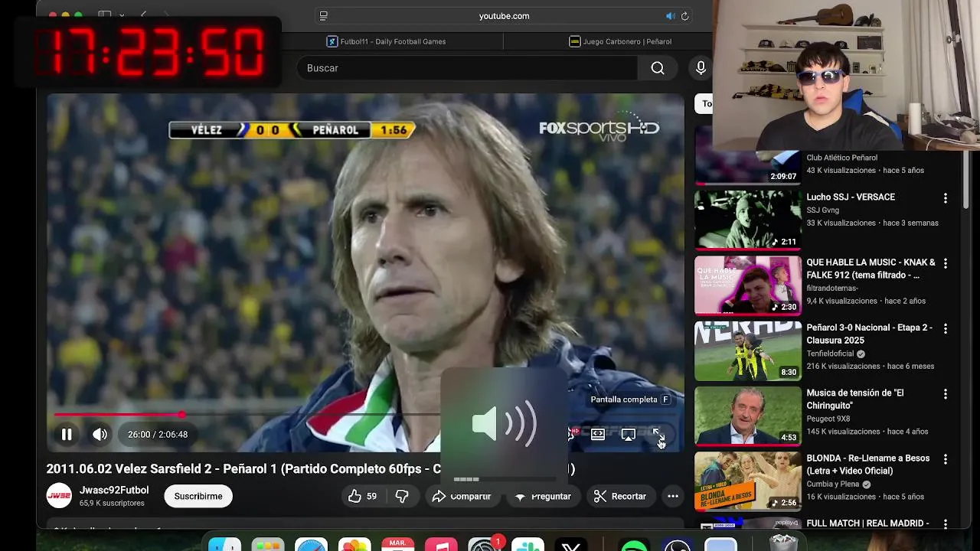Open System Settings with notification badge in Dock
Screen dimensions: 980x551
(484, 545)
